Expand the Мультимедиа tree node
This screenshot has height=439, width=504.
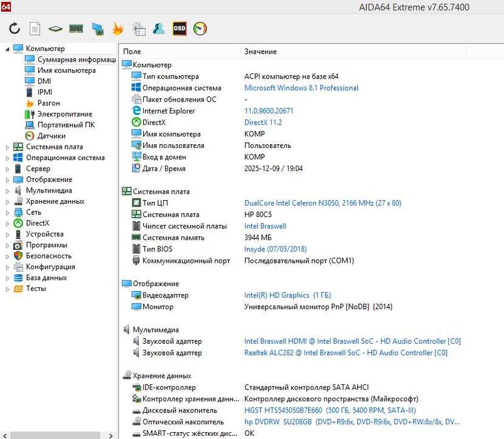[x=7, y=191]
